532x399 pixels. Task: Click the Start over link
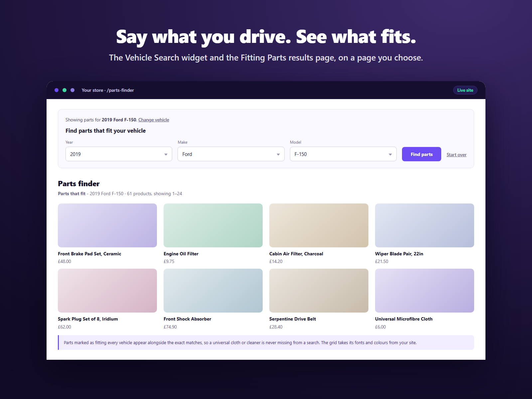coord(457,155)
